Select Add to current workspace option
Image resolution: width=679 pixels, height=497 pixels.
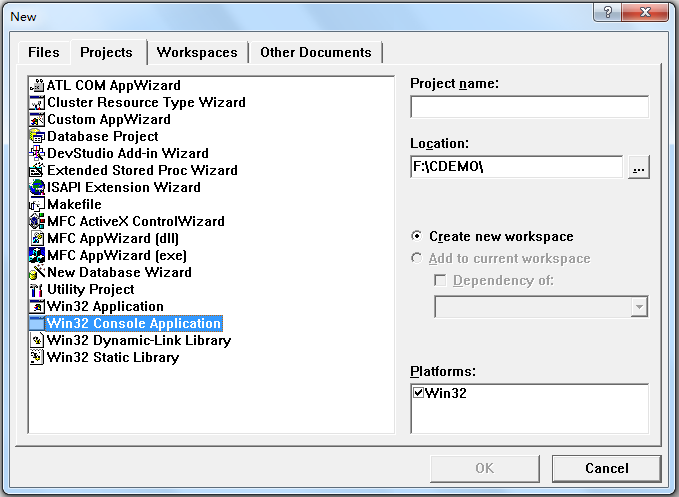(501, 258)
